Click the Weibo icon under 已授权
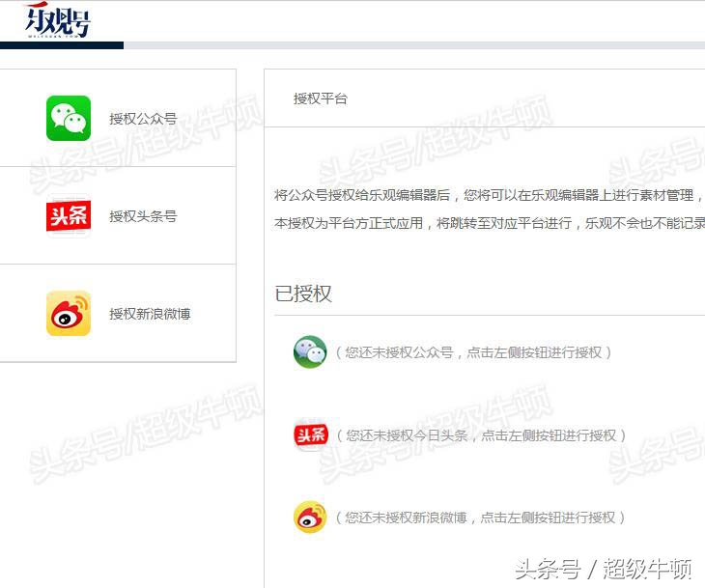 click(x=310, y=518)
